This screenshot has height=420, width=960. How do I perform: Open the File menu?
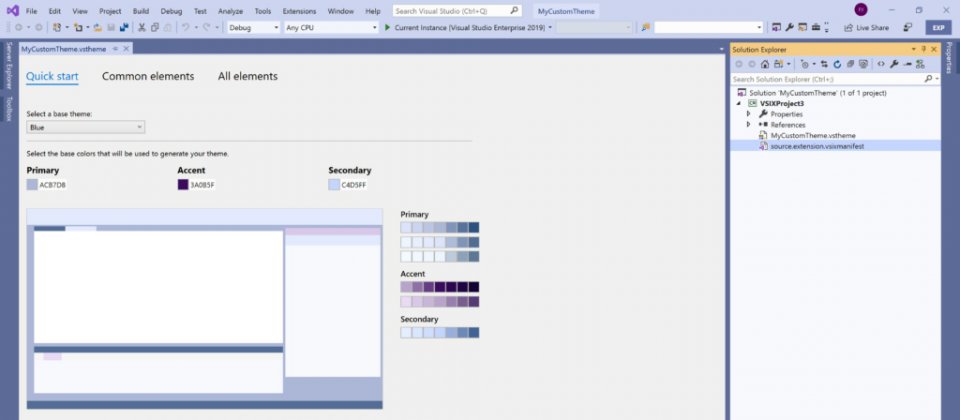[31, 11]
